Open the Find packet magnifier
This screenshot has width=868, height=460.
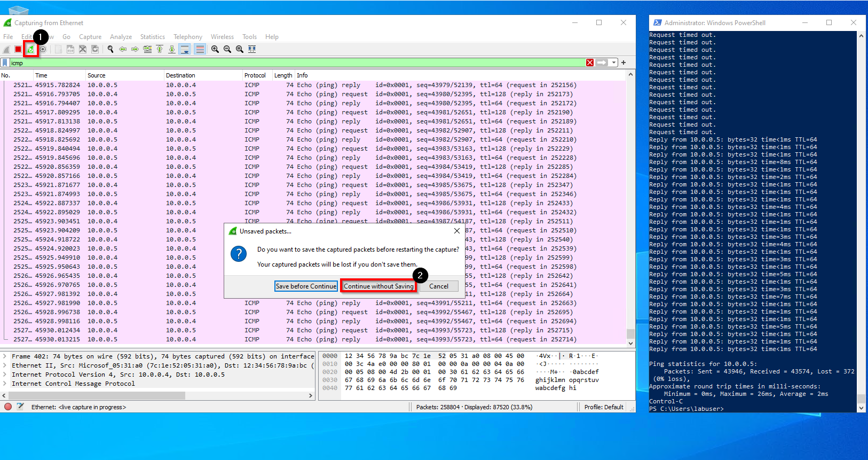111,49
